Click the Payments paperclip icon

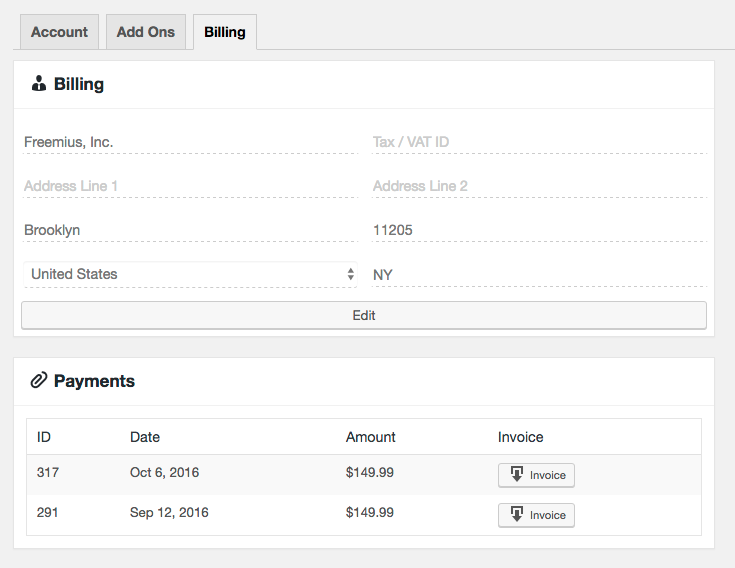click(39, 380)
